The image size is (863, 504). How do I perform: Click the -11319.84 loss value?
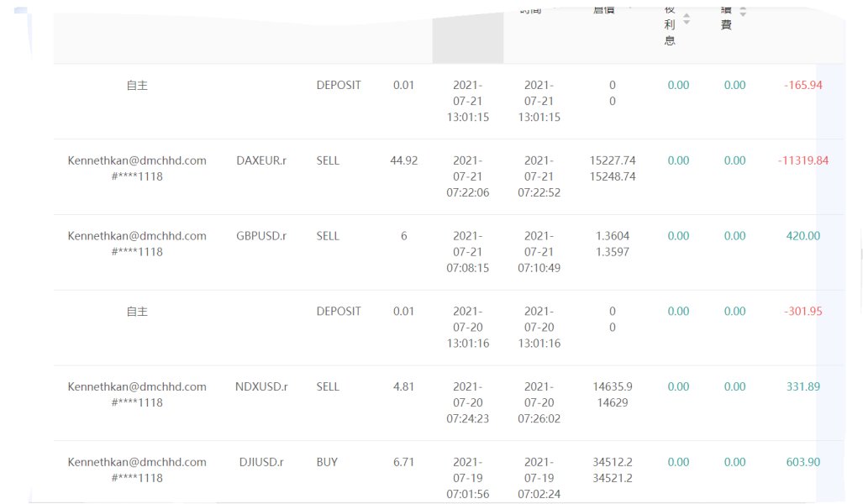pos(802,160)
